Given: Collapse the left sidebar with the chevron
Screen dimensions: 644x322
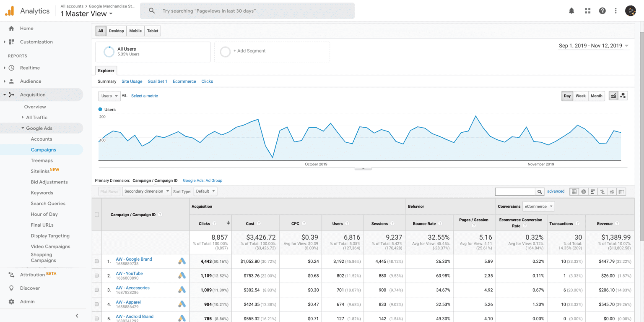Looking at the screenshot, I should (x=77, y=316).
